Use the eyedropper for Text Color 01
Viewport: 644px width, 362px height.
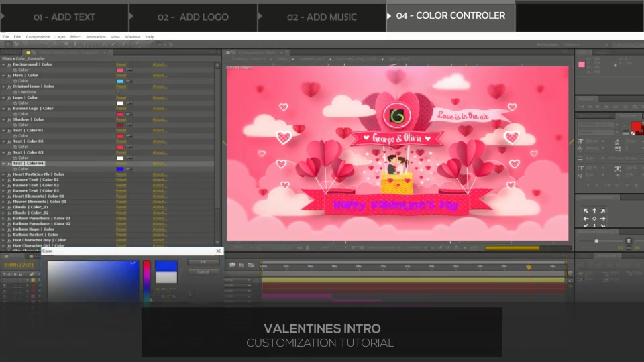(x=129, y=136)
